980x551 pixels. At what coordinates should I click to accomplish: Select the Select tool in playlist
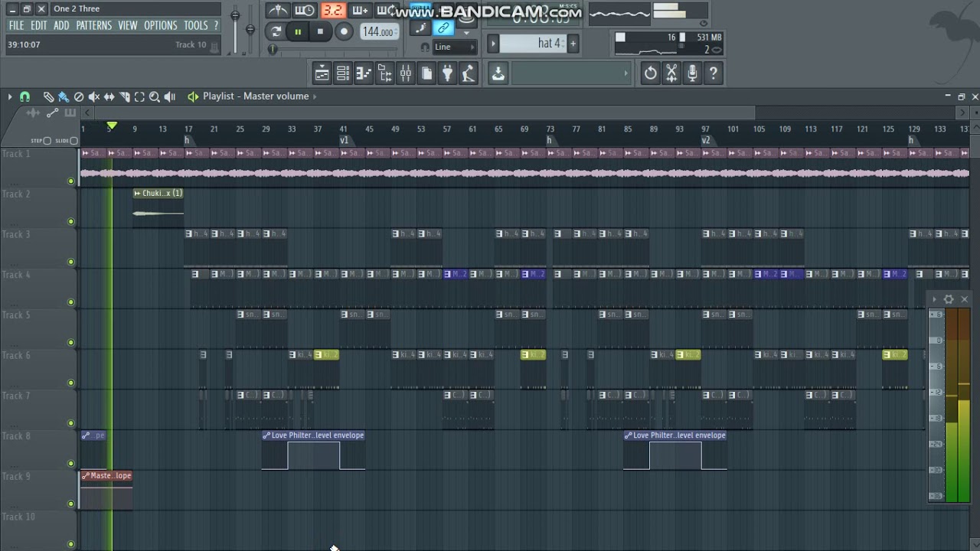coord(139,96)
